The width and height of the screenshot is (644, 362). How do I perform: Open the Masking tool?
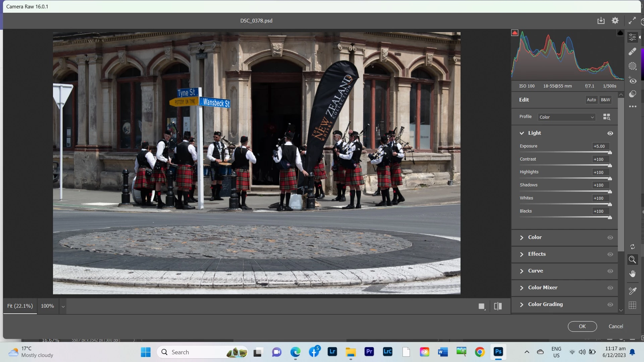pos(632,66)
